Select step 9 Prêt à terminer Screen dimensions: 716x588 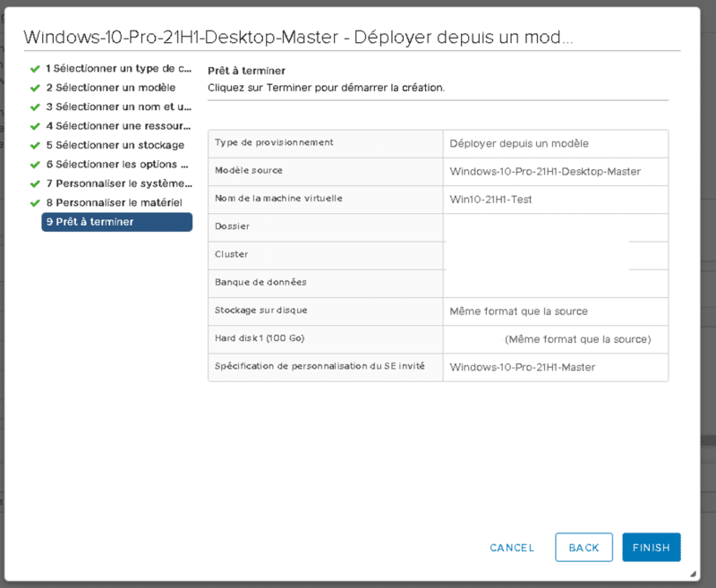point(116,222)
